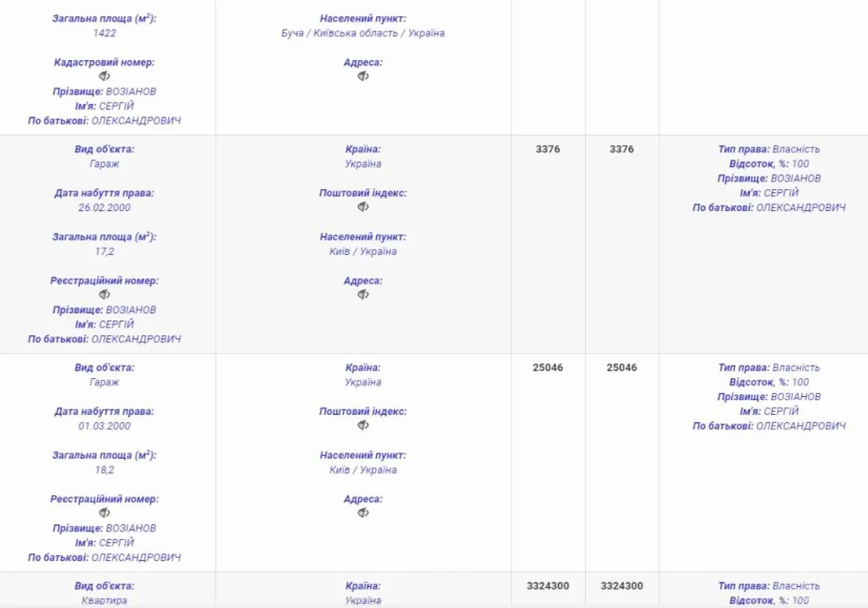Image resolution: width=868 pixels, height=608 pixels.
Task: Click the Кадастровий номер label
Action: (105, 63)
